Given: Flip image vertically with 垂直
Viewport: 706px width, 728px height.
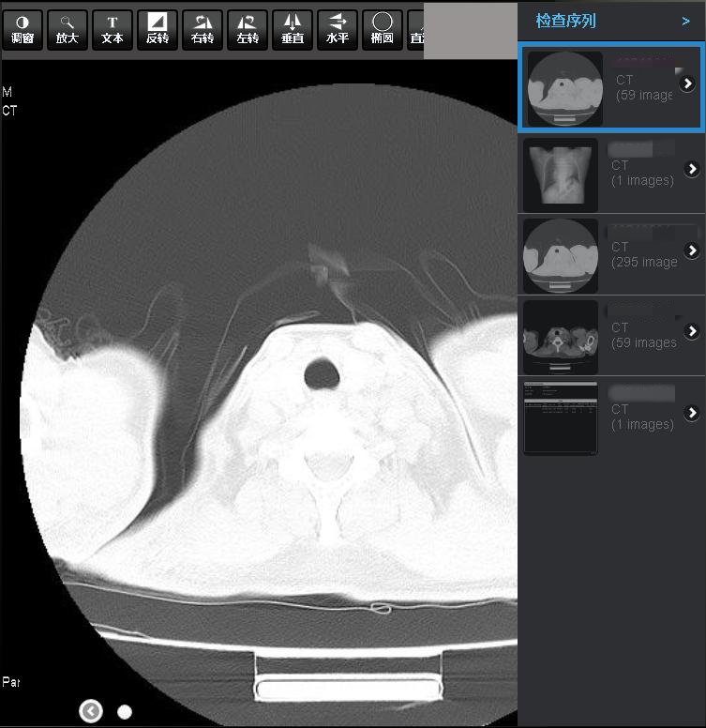Looking at the screenshot, I should pos(293,30).
